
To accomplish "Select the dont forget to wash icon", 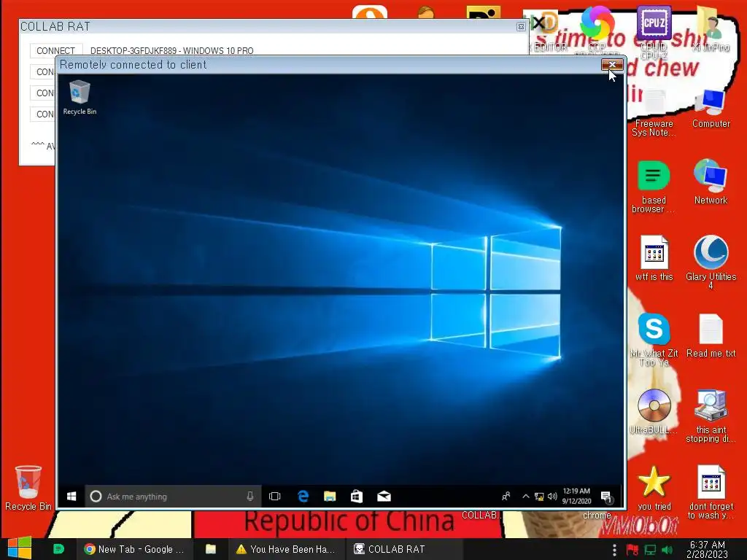I will 711,492.
